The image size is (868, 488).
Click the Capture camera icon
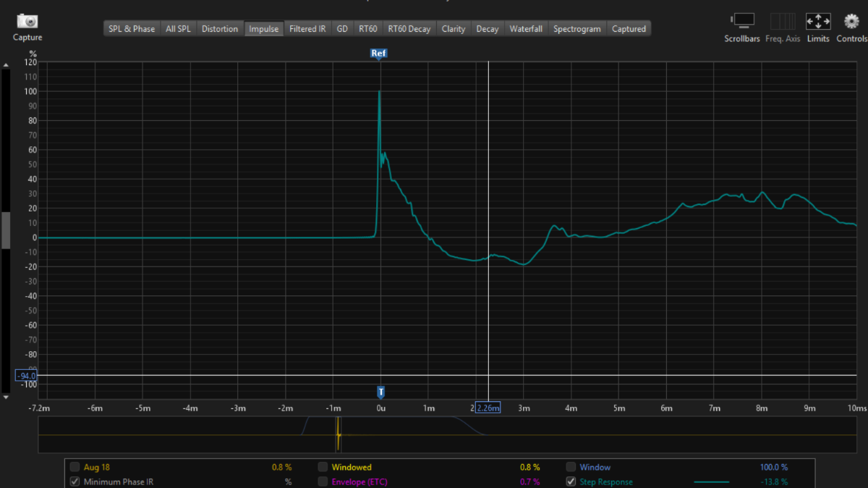(27, 21)
